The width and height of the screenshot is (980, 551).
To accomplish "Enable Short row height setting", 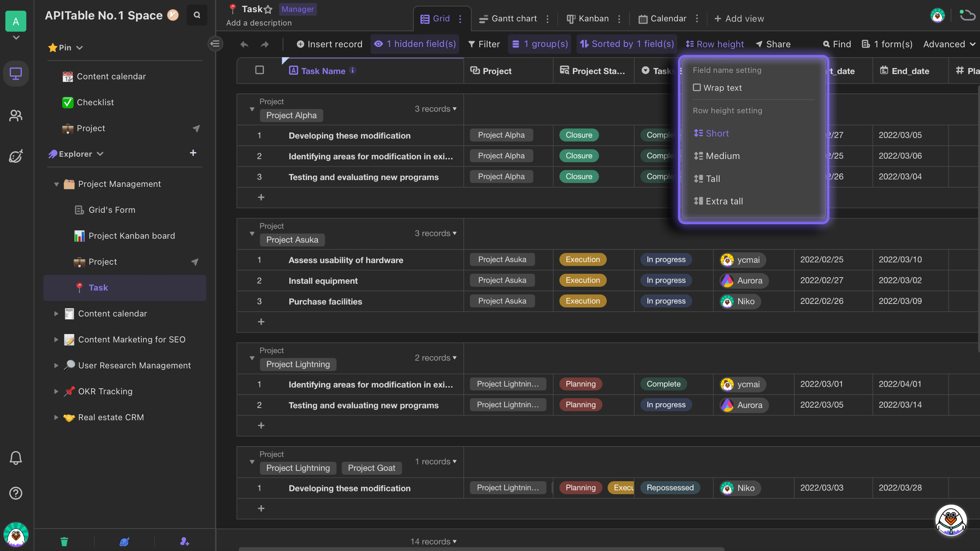I will point(717,133).
